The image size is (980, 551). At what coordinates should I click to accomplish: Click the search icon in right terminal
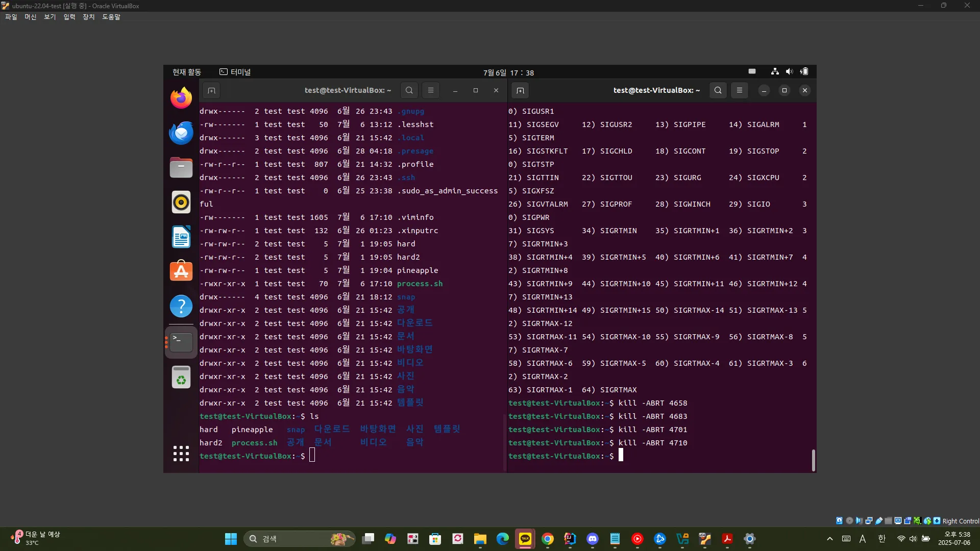(718, 90)
